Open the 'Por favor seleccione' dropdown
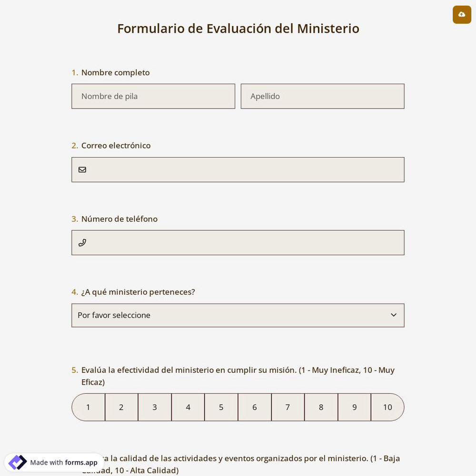Screen dimensions: 476x476 point(238,315)
